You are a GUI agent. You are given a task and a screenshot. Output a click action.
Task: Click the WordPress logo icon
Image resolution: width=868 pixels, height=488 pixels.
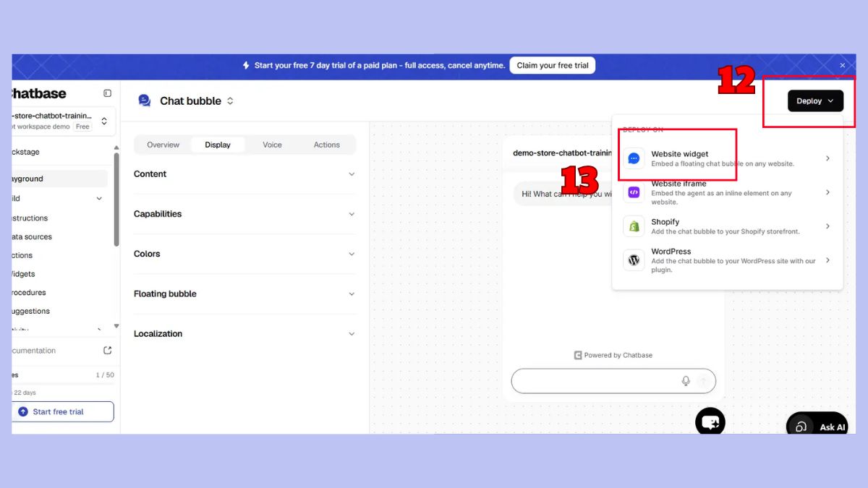pos(634,260)
